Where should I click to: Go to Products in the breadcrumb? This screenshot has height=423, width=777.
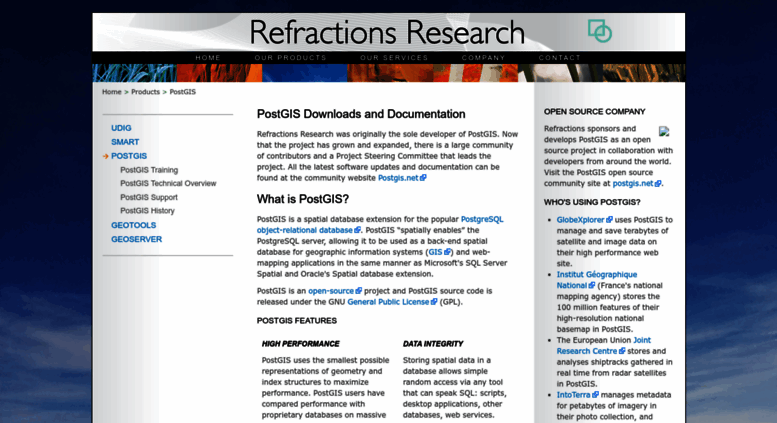coord(145,92)
